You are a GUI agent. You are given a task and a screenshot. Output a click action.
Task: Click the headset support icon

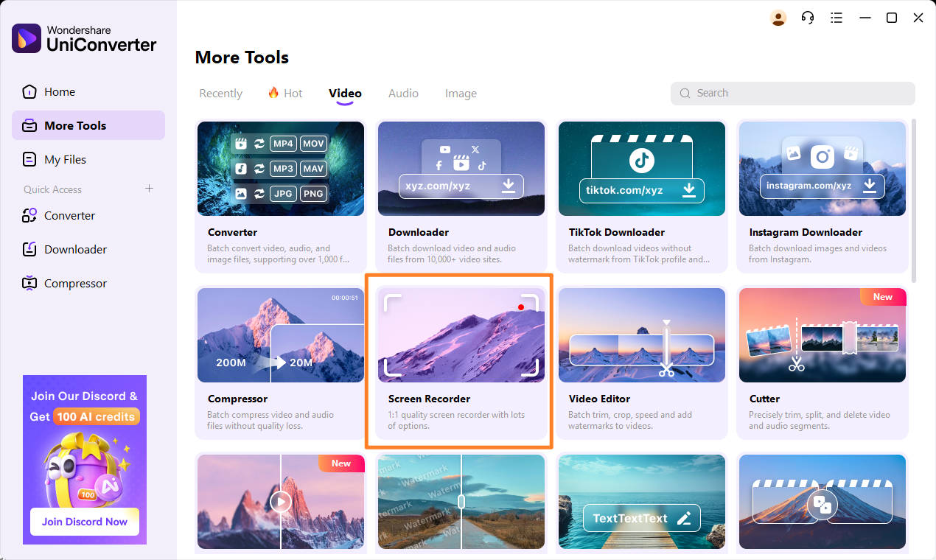(808, 18)
